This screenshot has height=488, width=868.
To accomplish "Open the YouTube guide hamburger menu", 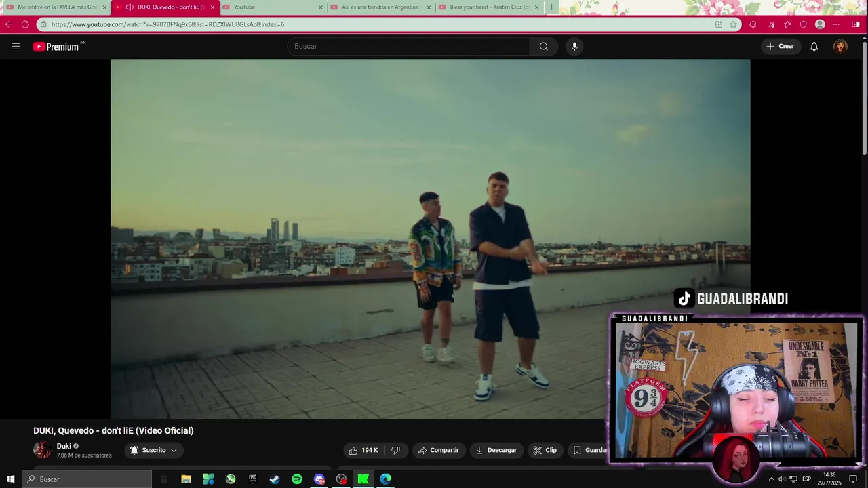I will point(16,46).
